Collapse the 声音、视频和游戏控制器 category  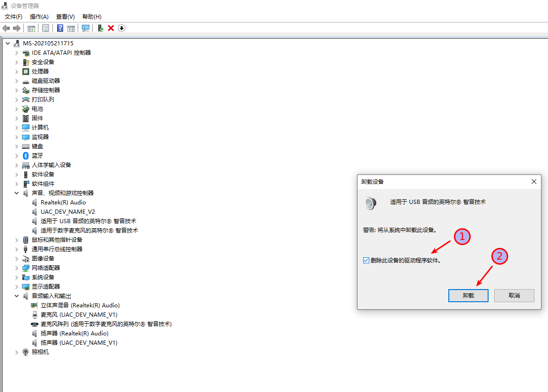[16, 193]
